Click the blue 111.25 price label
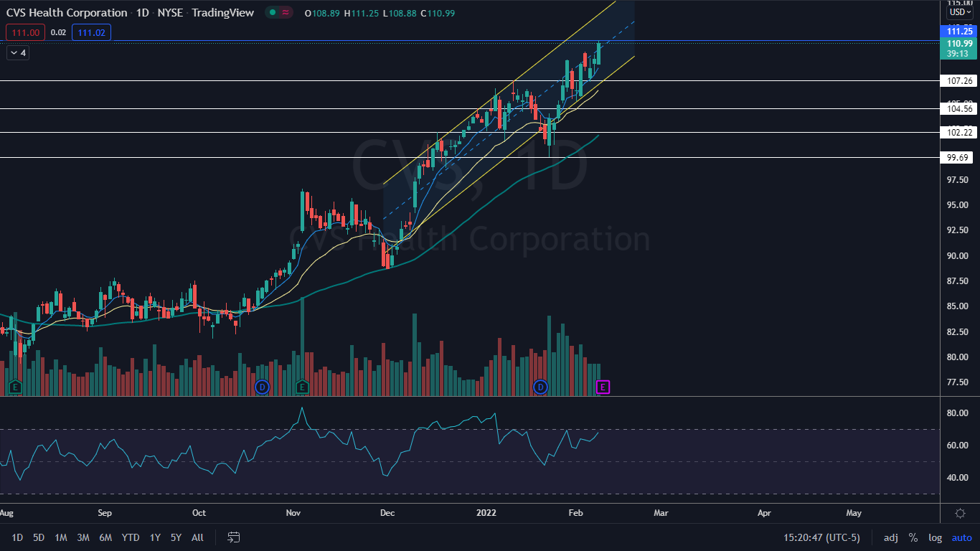 (959, 31)
